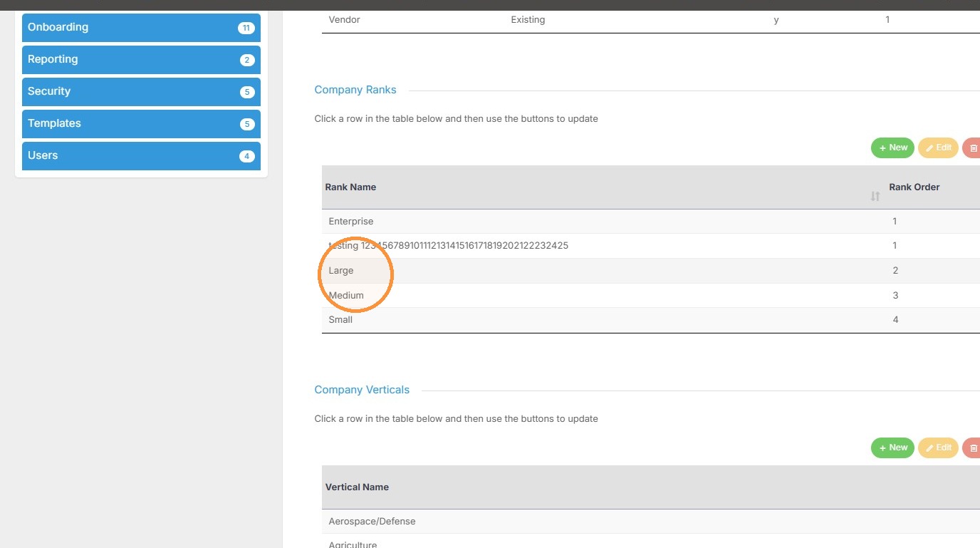Image resolution: width=980 pixels, height=548 pixels.
Task: Click the Rank Order column header
Action: click(932, 187)
